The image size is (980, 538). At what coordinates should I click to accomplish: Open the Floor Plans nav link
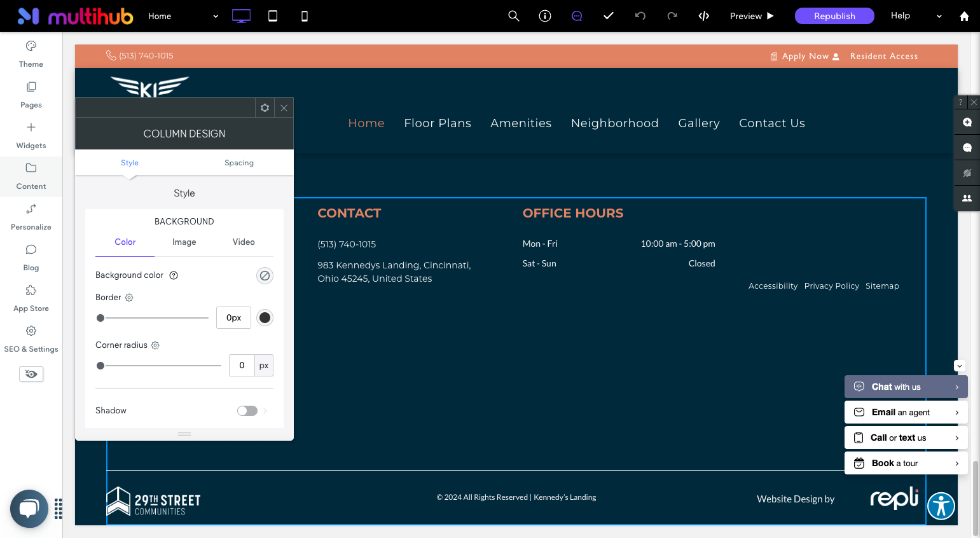pyautogui.click(x=438, y=123)
